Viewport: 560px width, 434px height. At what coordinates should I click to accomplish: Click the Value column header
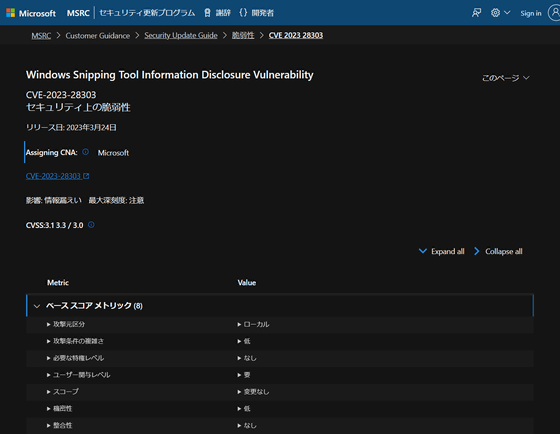247,283
